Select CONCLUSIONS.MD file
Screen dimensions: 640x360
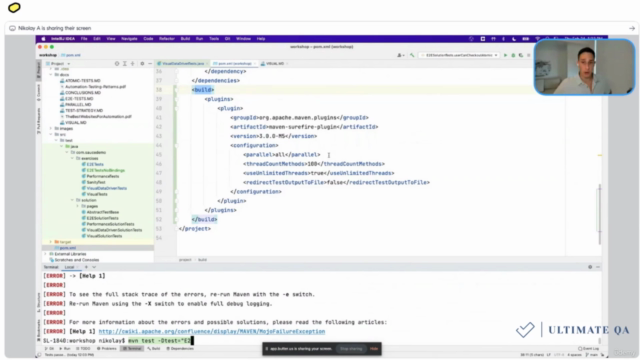click(x=83, y=93)
